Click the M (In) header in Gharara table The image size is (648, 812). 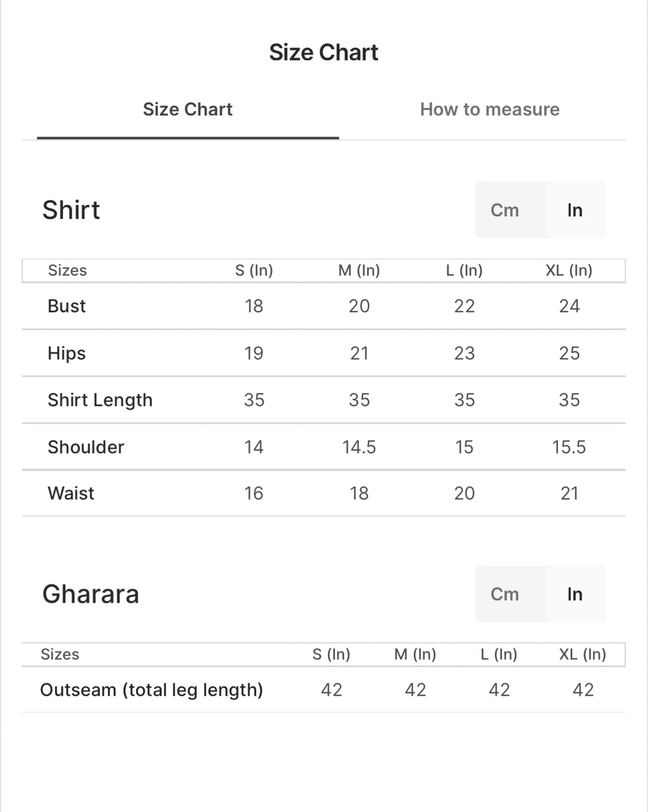pyautogui.click(x=415, y=655)
